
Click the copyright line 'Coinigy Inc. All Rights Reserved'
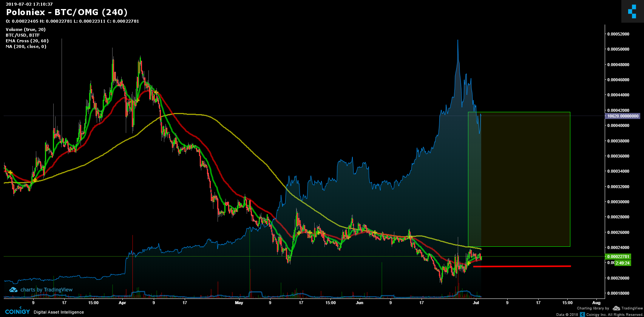(615, 314)
